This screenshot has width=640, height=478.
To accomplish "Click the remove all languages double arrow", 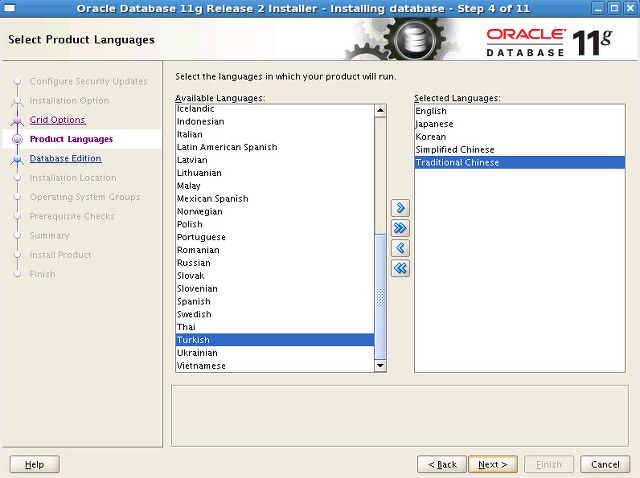I will pyautogui.click(x=400, y=268).
